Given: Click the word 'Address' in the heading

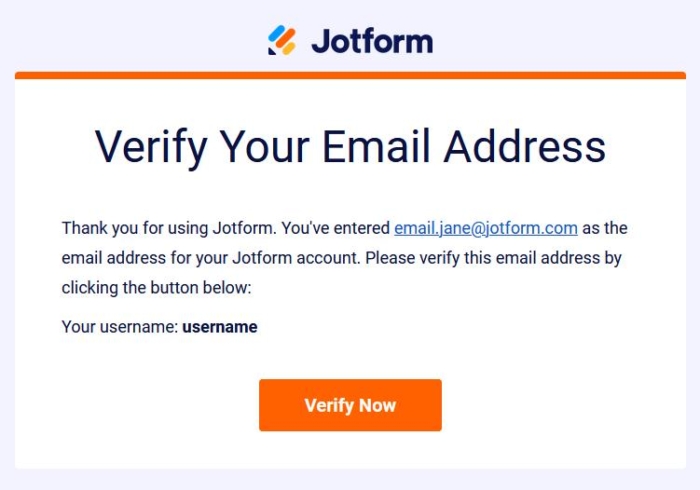Looking at the screenshot, I should click(x=525, y=146).
